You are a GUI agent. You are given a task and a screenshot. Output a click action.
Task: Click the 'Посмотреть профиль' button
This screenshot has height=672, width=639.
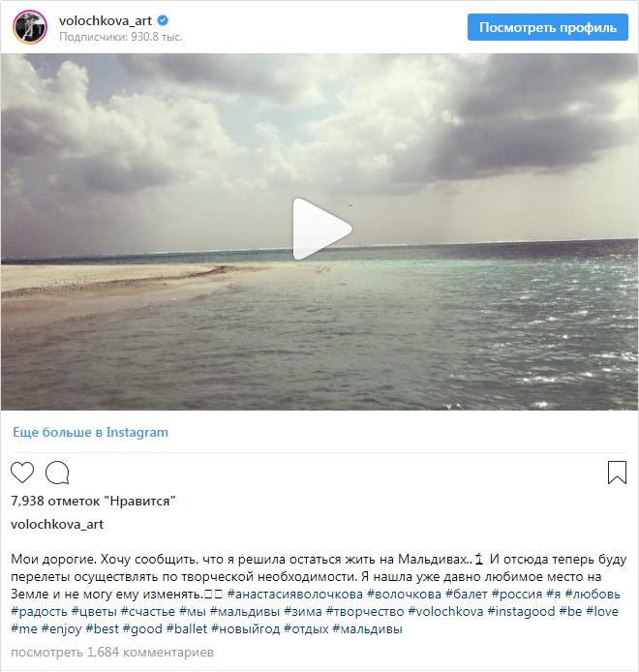(x=548, y=27)
